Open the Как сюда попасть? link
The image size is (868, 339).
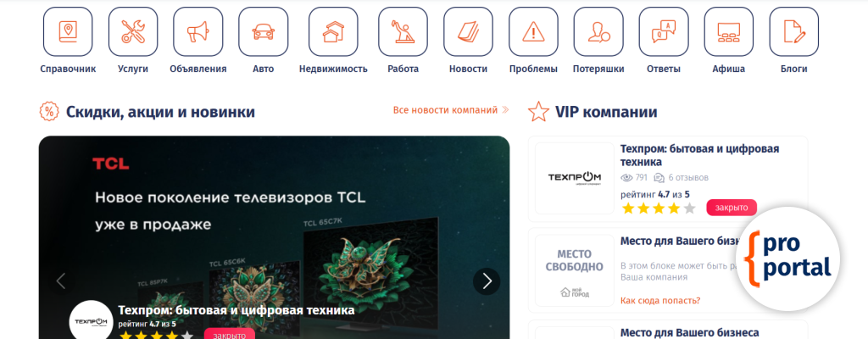pos(660,301)
